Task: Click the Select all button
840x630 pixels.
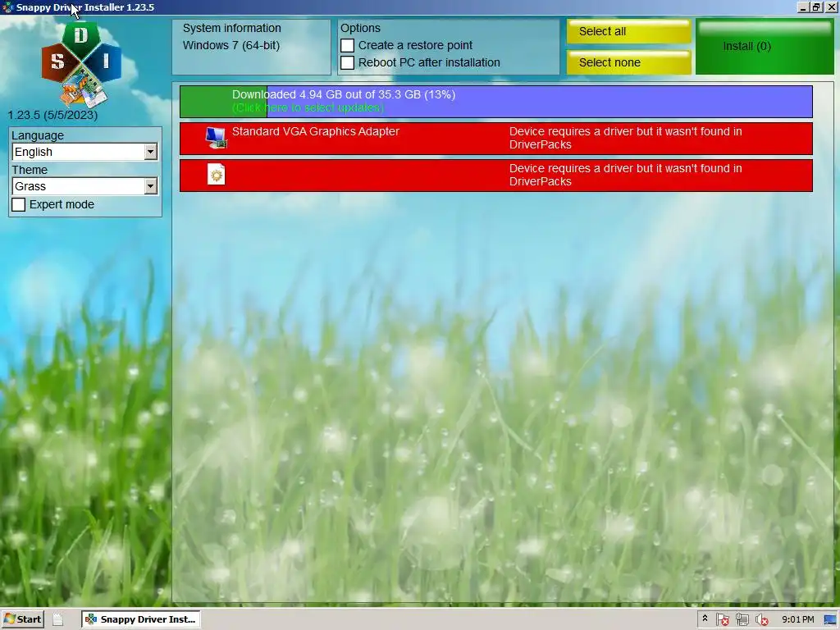Action: coord(629,32)
